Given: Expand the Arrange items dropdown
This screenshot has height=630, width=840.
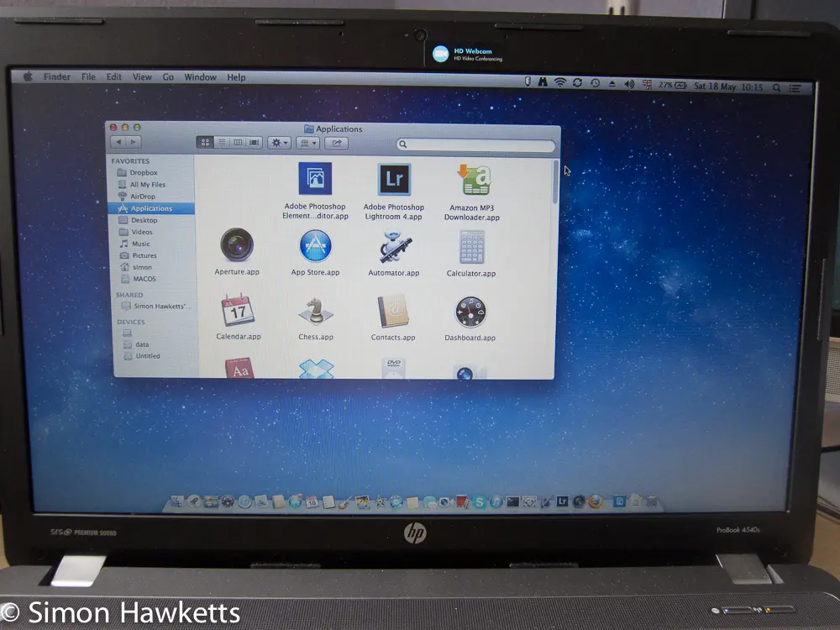Looking at the screenshot, I should click(x=308, y=143).
